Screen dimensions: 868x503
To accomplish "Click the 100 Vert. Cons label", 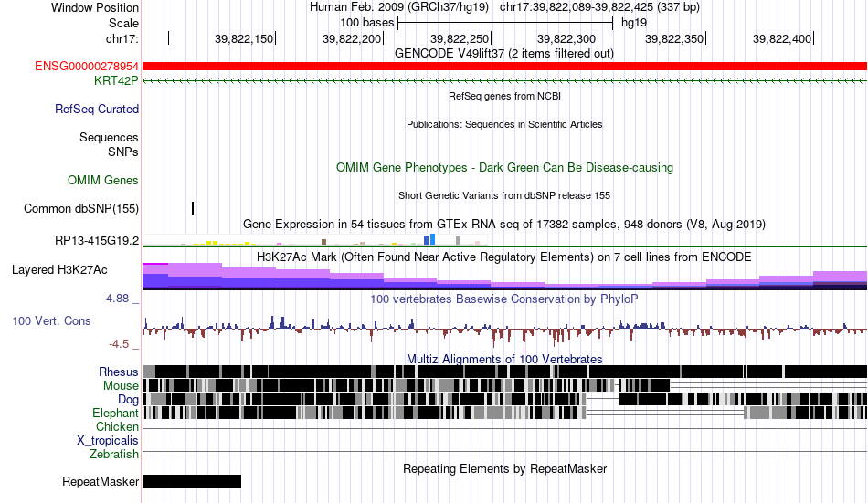I will (51, 321).
